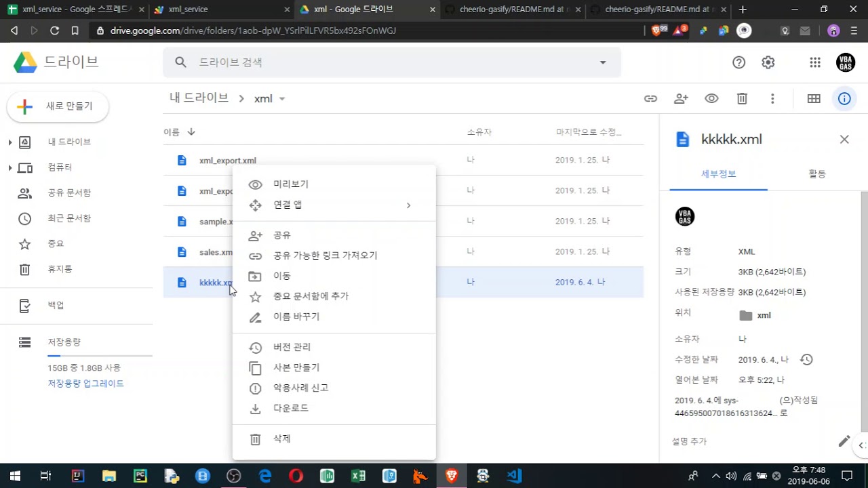Select 미리보기 in the context menu
The width and height of the screenshot is (868, 488).
pos(334,184)
